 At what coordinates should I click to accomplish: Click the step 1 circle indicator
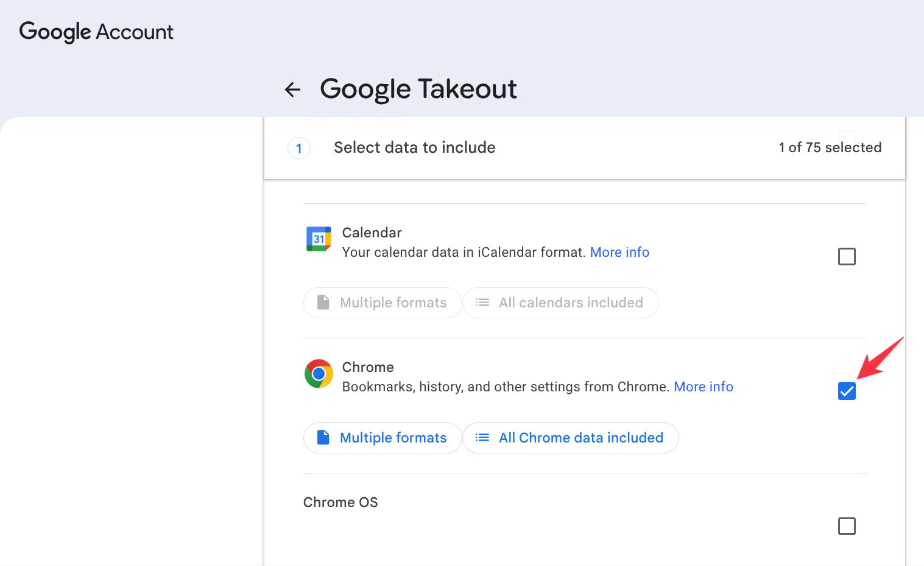299,148
